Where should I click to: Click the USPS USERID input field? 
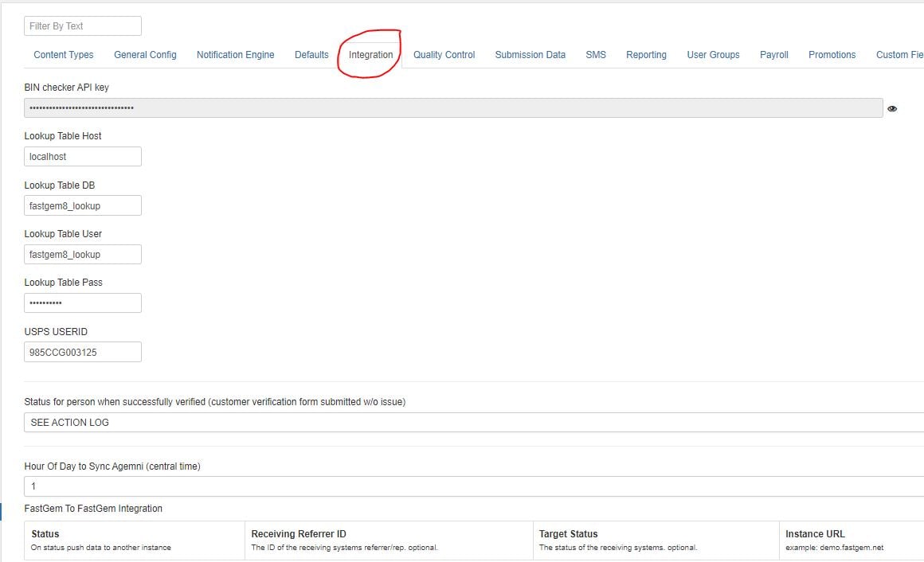tap(83, 353)
